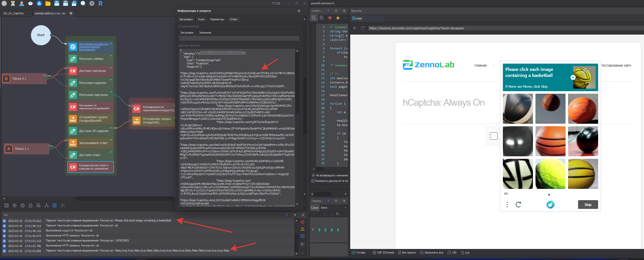Click the blue R icon in toolbar
This screenshot has height=260, width=644.
click(x=101, y=4)
